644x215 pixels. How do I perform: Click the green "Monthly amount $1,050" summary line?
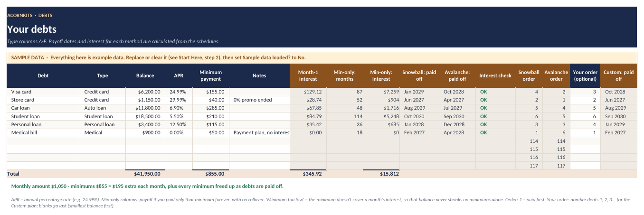[147, 186]
